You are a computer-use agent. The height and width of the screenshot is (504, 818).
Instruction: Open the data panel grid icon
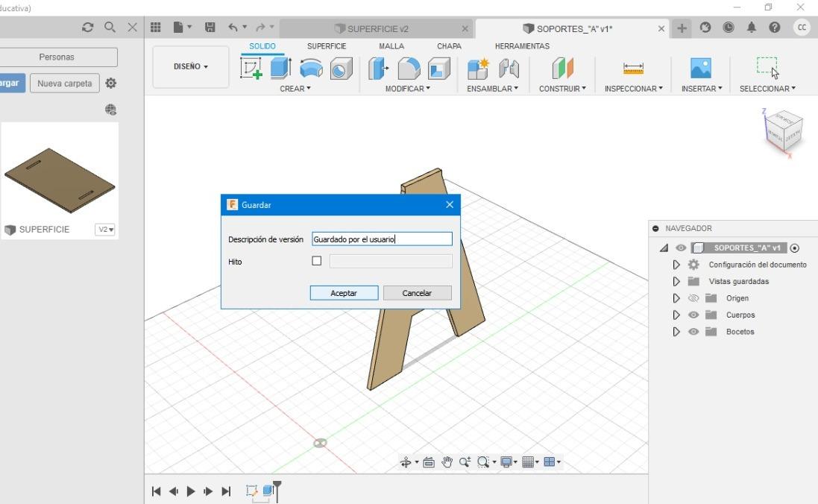click(x=155, y=28)
